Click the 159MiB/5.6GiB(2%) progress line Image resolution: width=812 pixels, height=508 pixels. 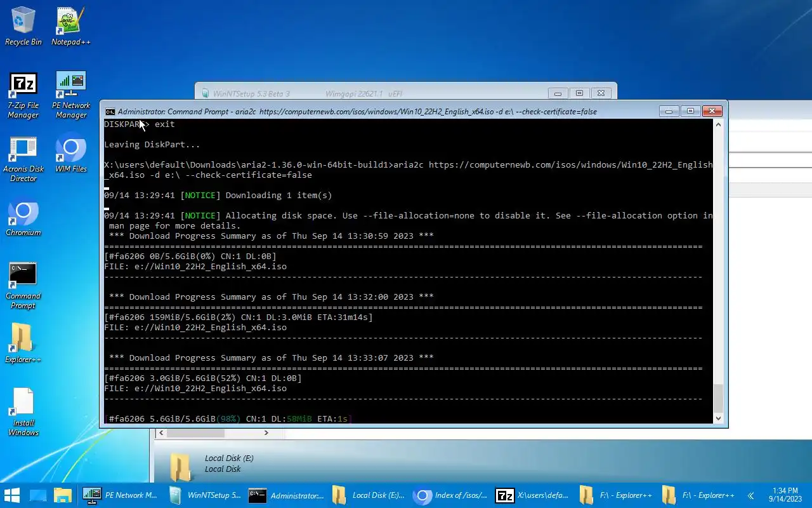(x=239, y=317)
